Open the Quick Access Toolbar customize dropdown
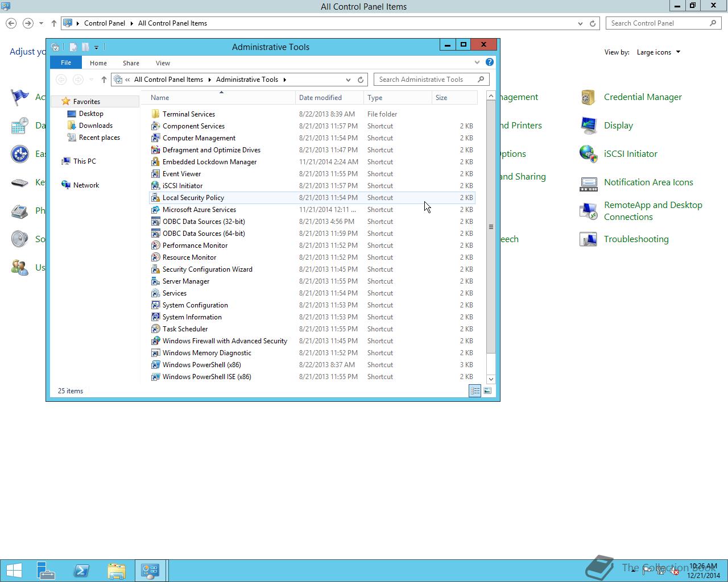Screen dimensions: 728x582 click(x=96, y=47)
